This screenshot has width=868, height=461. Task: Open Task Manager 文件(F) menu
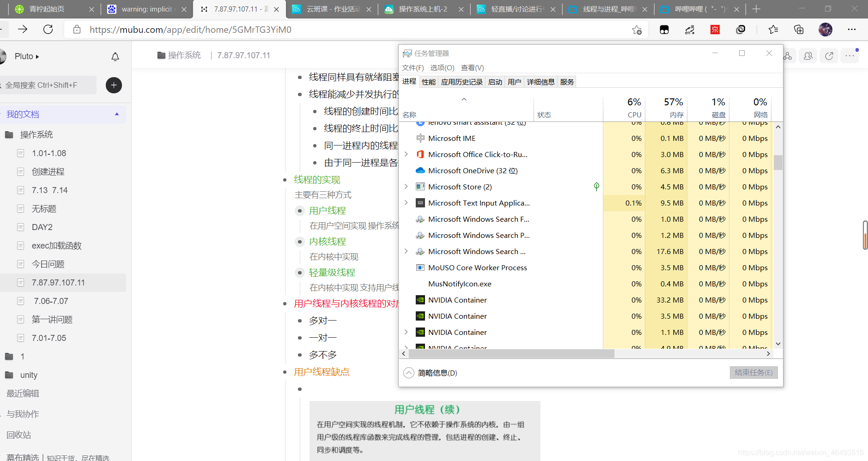pyautogui.click(x=413, y=67)
